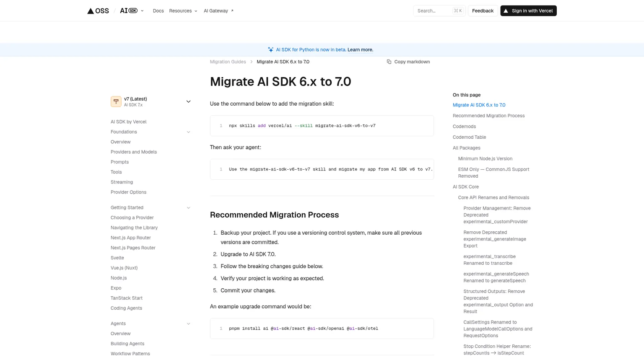
Task: Open TanStack Start sidebar link
Action: pyautogui.click(x=127, y=298)
